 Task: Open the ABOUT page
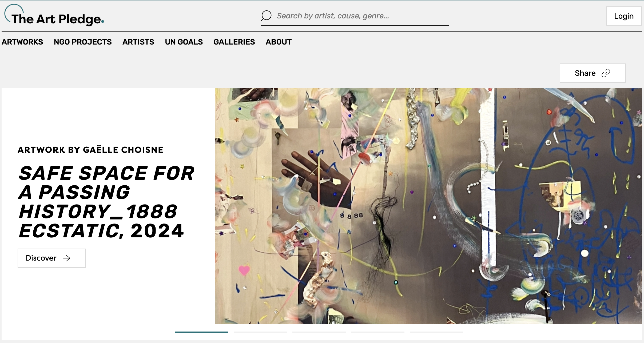tap(279, 42)
